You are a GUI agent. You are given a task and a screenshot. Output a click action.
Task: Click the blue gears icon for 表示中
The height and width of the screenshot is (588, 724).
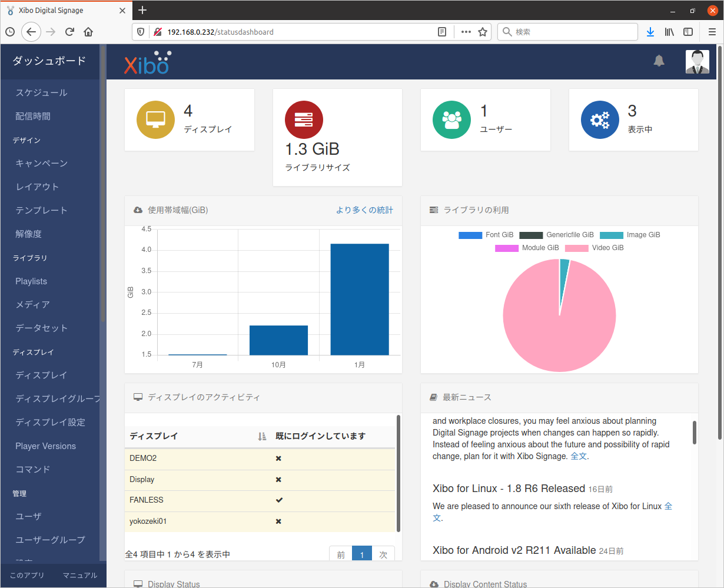click(x=599, y=119)
